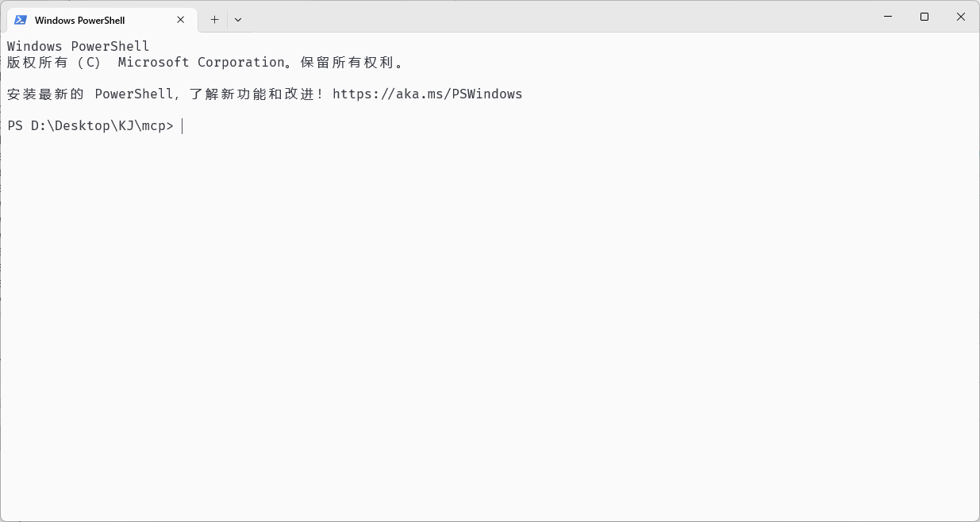
Task: Click the maximize icon in the title bar
Action: click(x=924, y=16)
